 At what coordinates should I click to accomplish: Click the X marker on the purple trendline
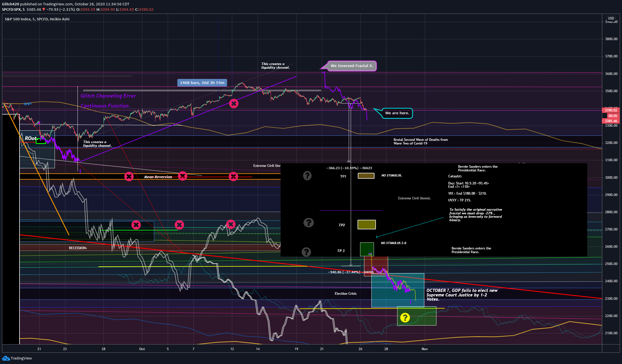234,104
